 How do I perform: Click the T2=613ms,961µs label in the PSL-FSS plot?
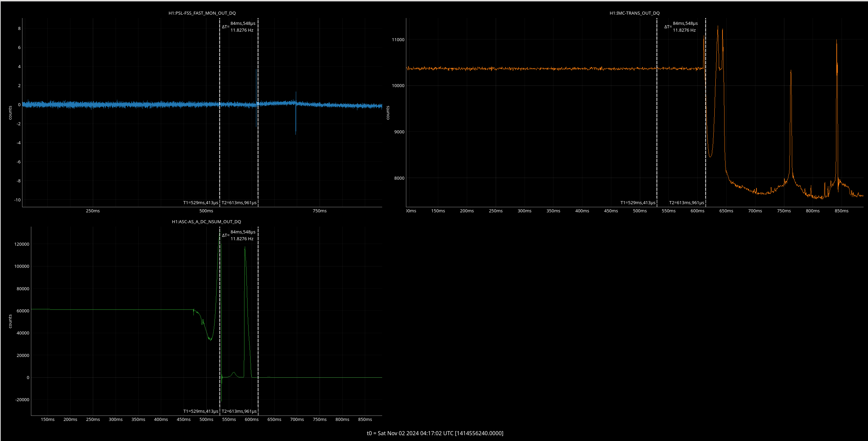[x=239, y=202]
